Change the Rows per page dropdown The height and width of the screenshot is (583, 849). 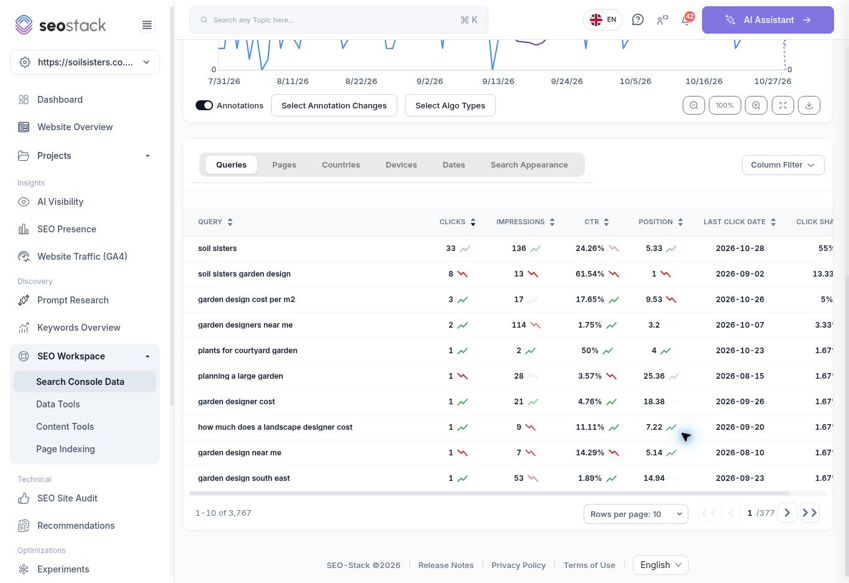coord(636,514)
